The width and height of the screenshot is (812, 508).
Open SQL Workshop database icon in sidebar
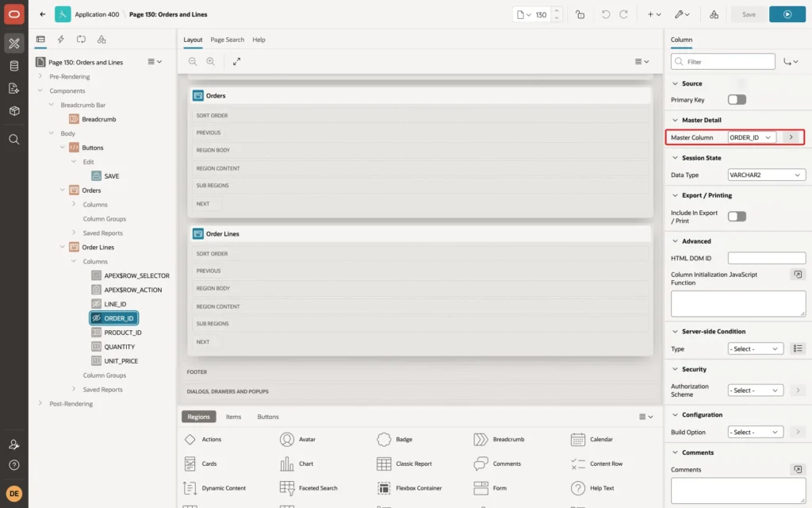pyautogui.click(x=14, y=66)
